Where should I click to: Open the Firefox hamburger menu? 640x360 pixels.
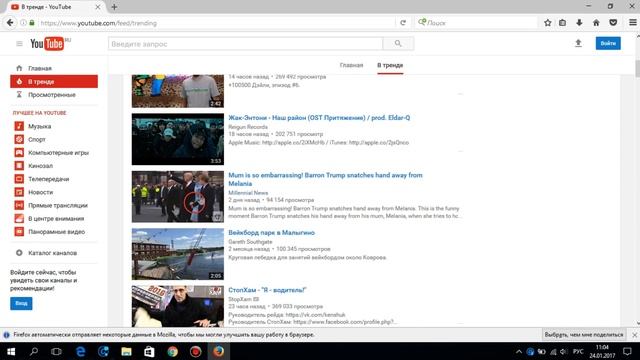coord(632,23)
